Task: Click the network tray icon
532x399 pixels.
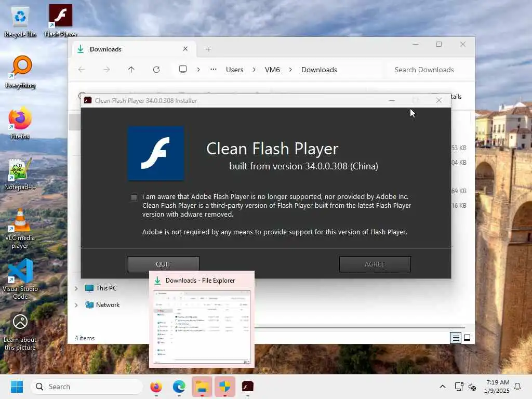Action: point(459,387)
